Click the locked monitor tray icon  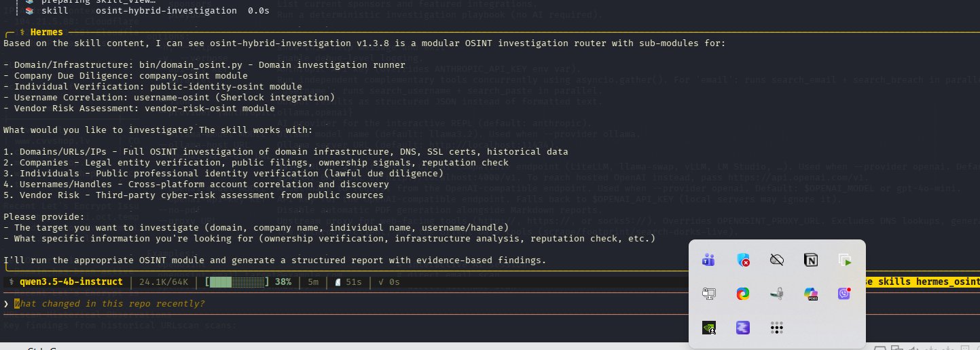(x=708, y=294)
